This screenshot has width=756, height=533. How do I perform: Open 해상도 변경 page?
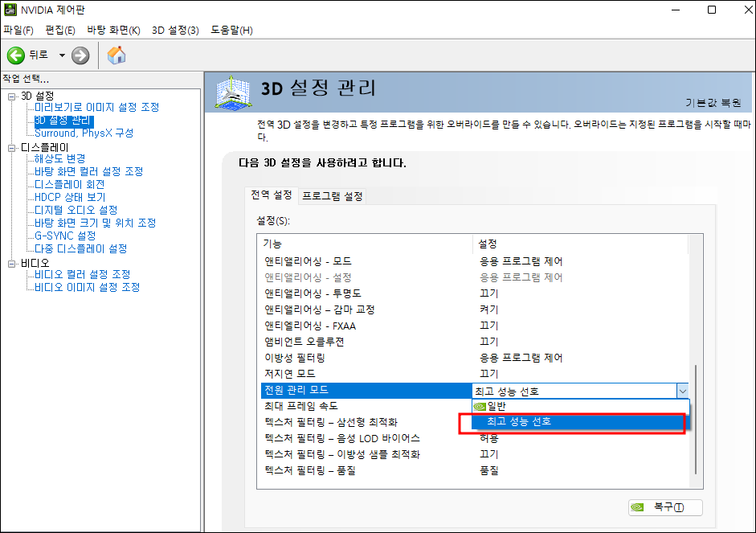(x=59, y=158)
